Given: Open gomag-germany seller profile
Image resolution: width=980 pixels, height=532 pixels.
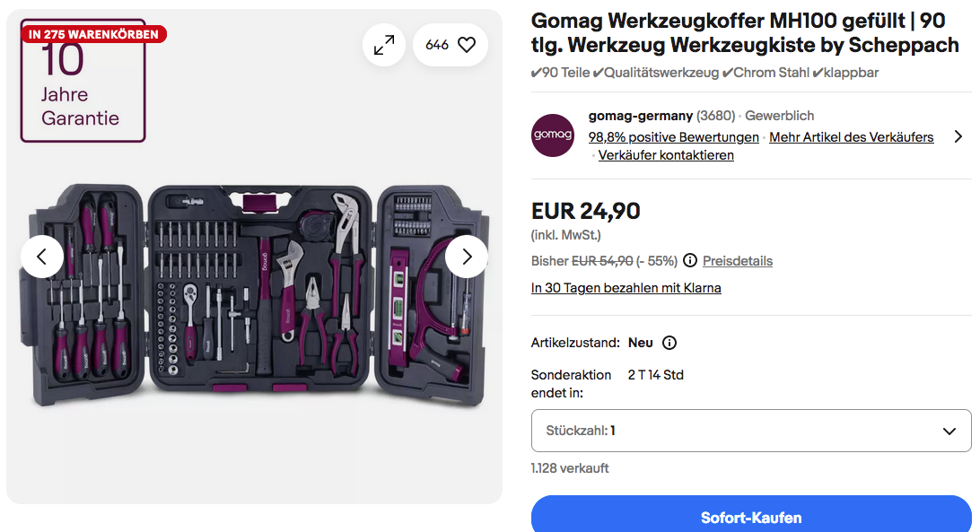Looking at the screenshot, I should click(x=640, y=116).
